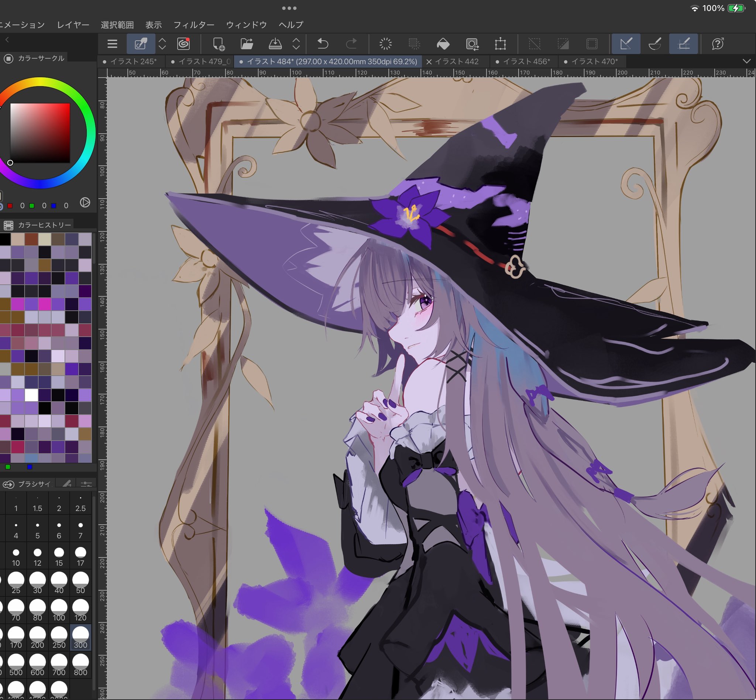Toggle snap to ruler
756x700 pixels.
click(626, 44)
